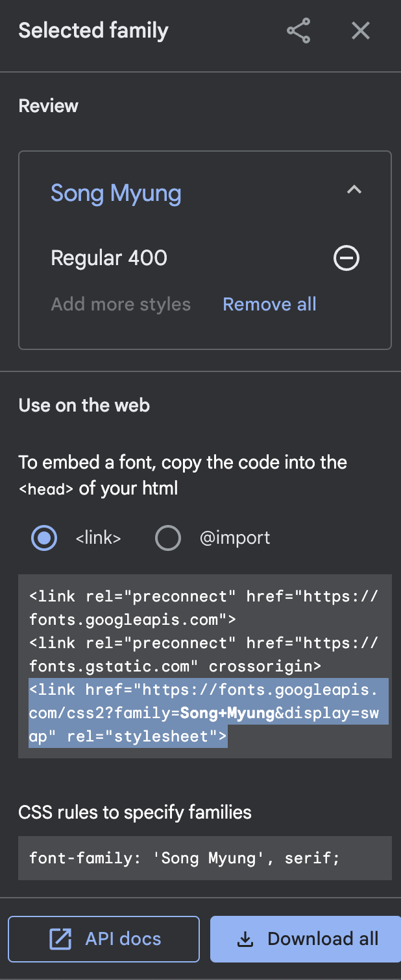401x980 pixels.
Task: Select the @import embed option
Action: point(167,538)
